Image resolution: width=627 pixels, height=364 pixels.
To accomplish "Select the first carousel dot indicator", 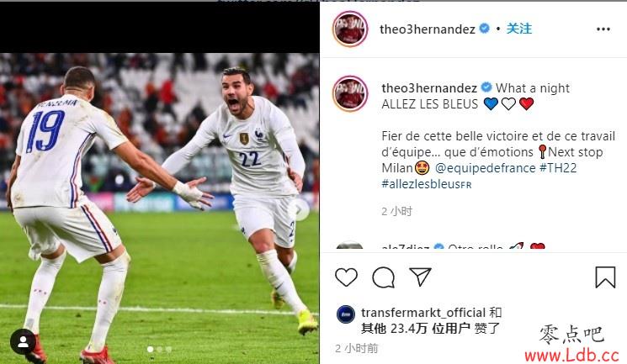I will [150, 349].
